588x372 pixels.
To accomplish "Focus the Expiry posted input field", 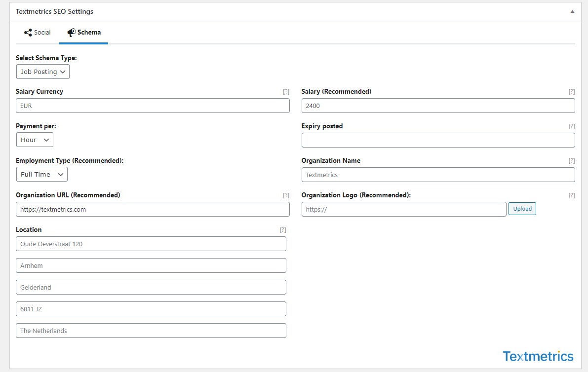I will [x=438, y=140].
